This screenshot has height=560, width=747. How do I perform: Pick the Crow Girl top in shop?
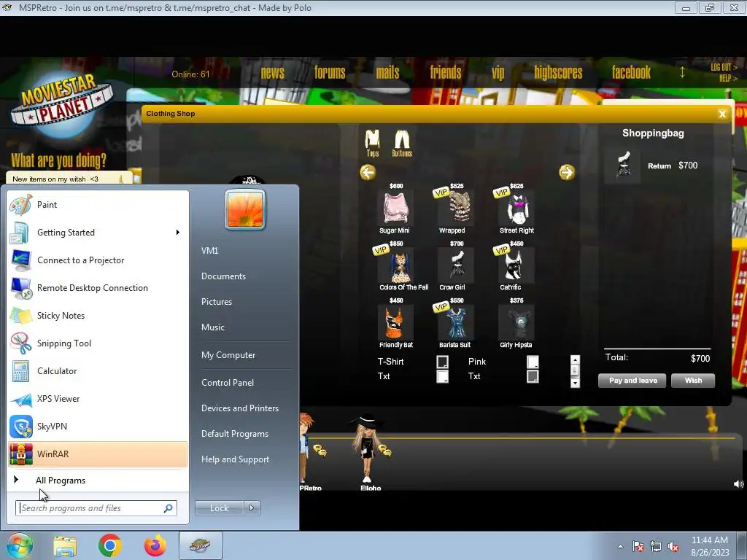point(456,265)
